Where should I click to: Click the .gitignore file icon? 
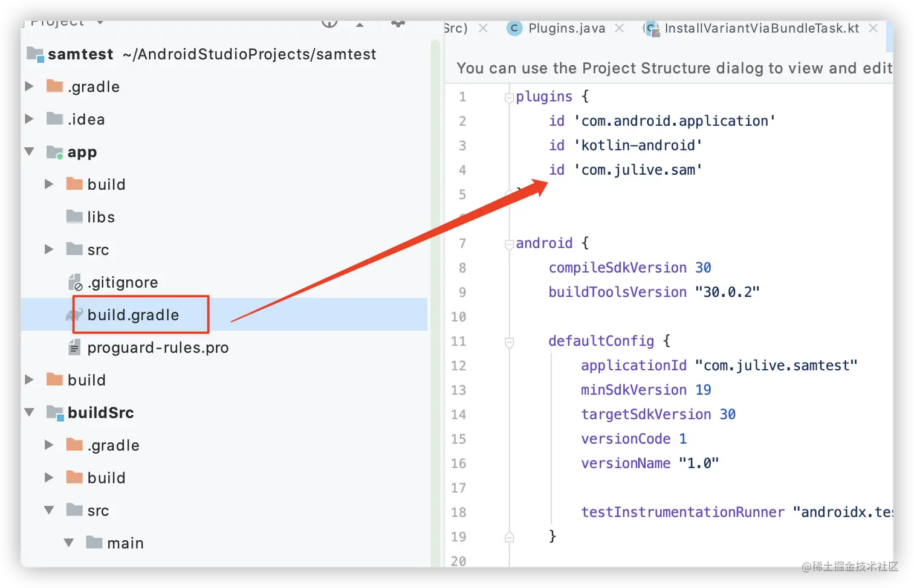[x=75, y=282]
